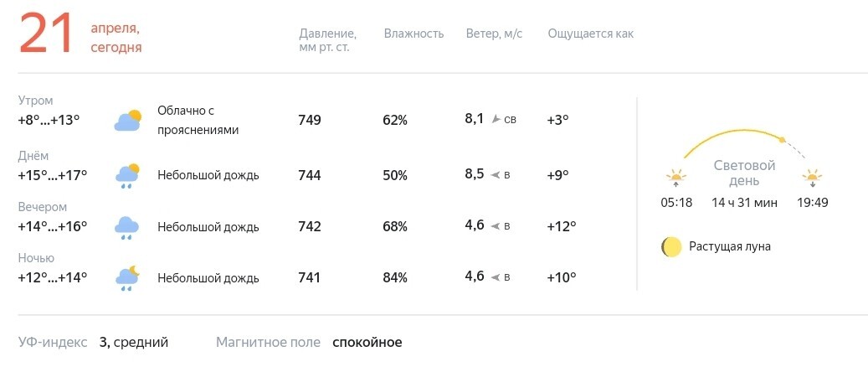Click the "Растущая луна" text label
This screenshot has width=868, height=367.
[730, 246]
